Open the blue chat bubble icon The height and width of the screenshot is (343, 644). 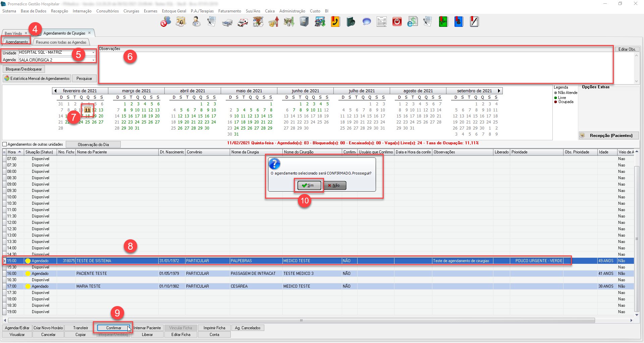click(367, 22)
